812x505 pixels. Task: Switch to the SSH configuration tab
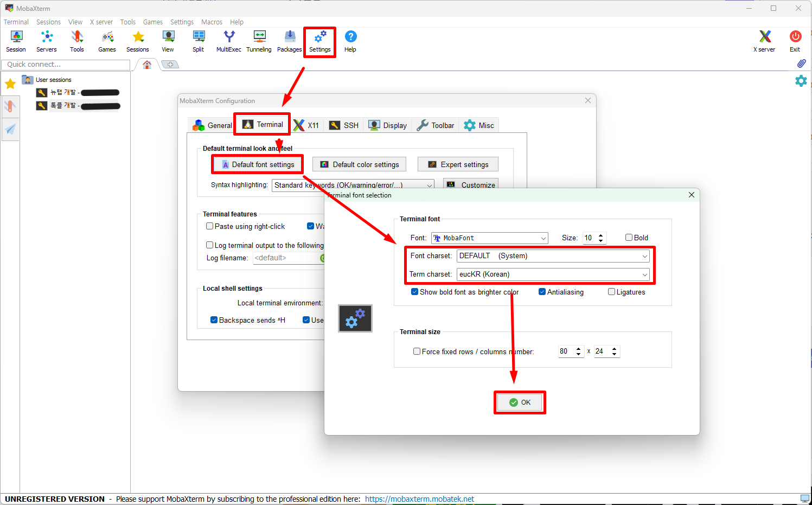[x=344, y=125]
